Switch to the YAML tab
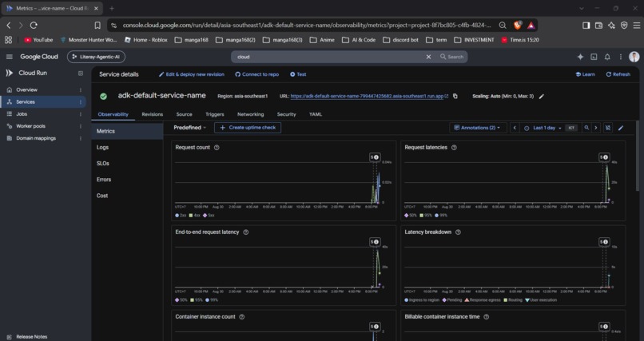644x341 pixels. click(x=316, y=114)
